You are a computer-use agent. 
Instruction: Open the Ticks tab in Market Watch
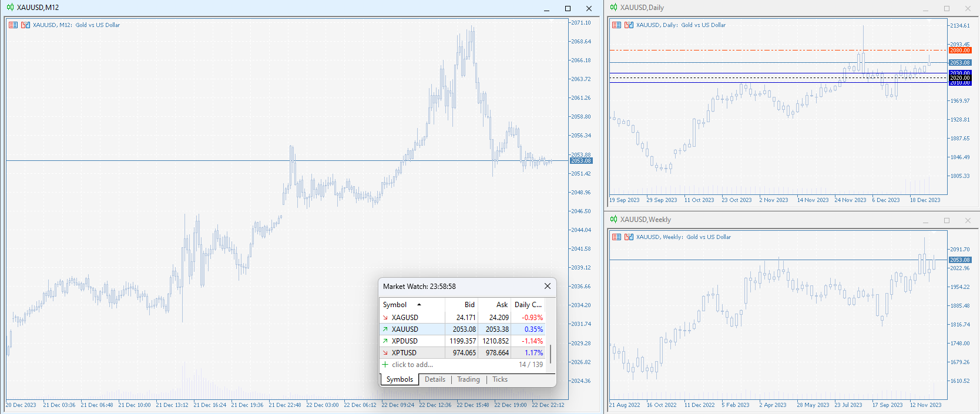(x=499, y=379)
